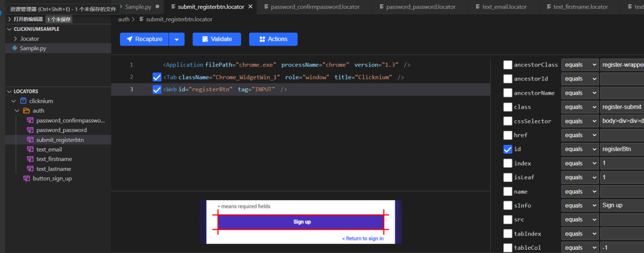The width and height of the screenshot is (644, 253).
Task: Enable the ancestorClass attribute checkbox
Action: tap(508, 65)
